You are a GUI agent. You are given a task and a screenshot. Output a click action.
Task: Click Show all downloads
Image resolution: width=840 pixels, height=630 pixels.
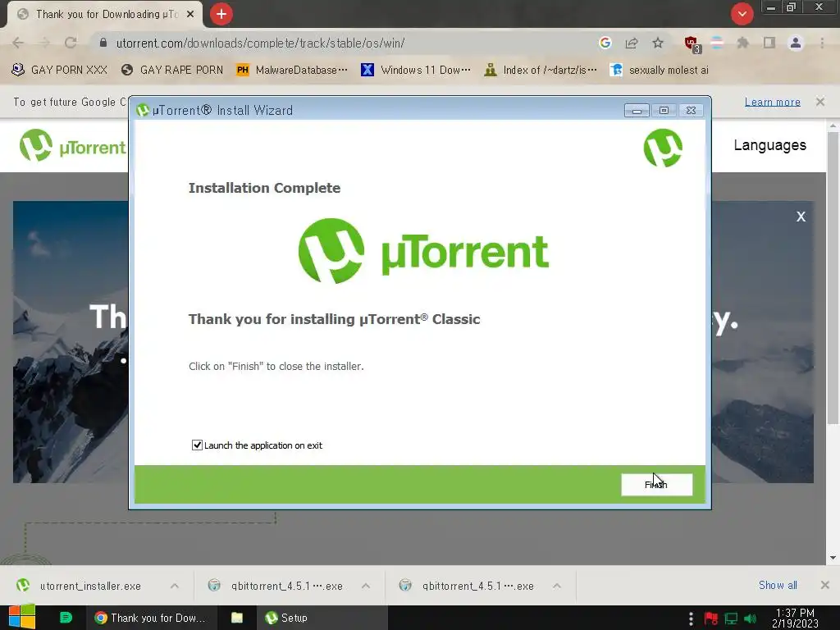pos(778,585)
